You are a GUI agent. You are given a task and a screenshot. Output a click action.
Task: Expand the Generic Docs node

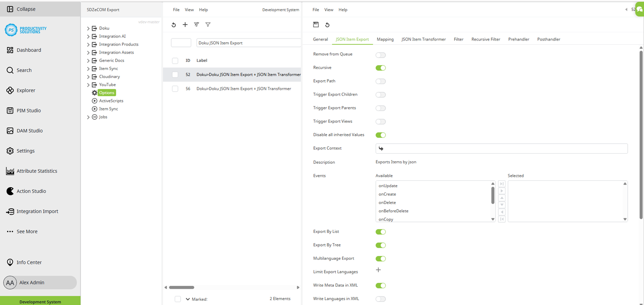coord(88,61)
